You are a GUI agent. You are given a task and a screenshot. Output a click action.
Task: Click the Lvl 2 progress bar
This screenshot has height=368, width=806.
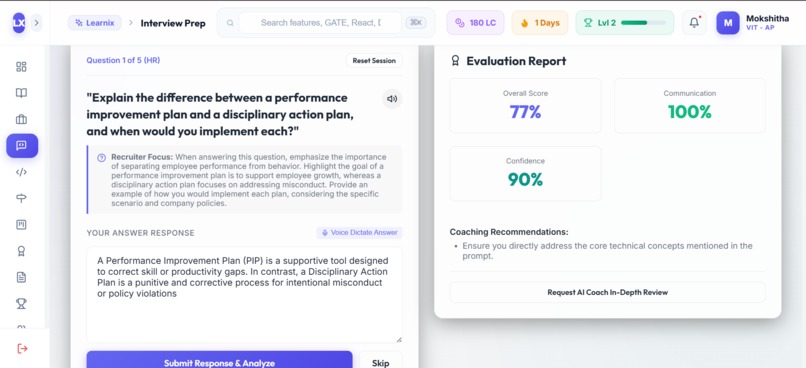[643, 23]
